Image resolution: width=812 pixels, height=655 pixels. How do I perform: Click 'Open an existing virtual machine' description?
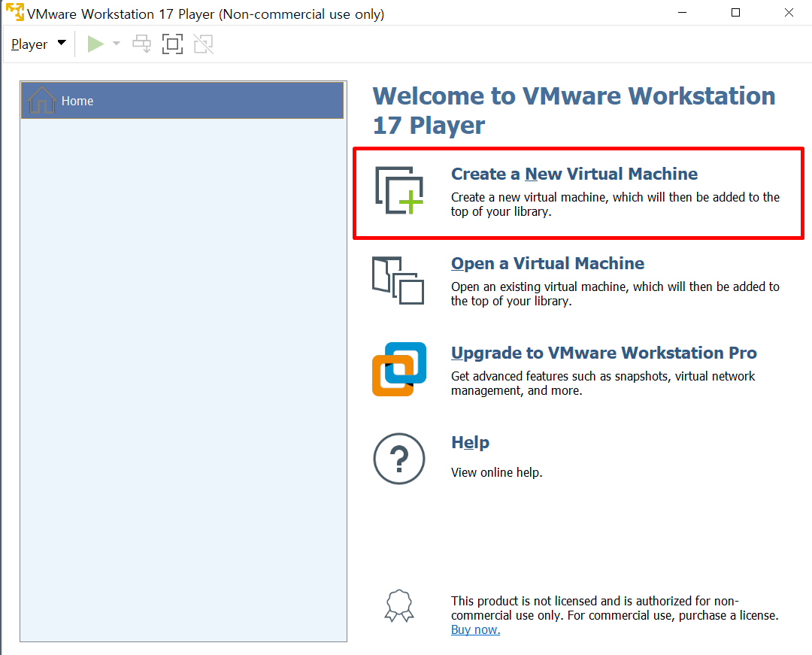pos(615,294)
